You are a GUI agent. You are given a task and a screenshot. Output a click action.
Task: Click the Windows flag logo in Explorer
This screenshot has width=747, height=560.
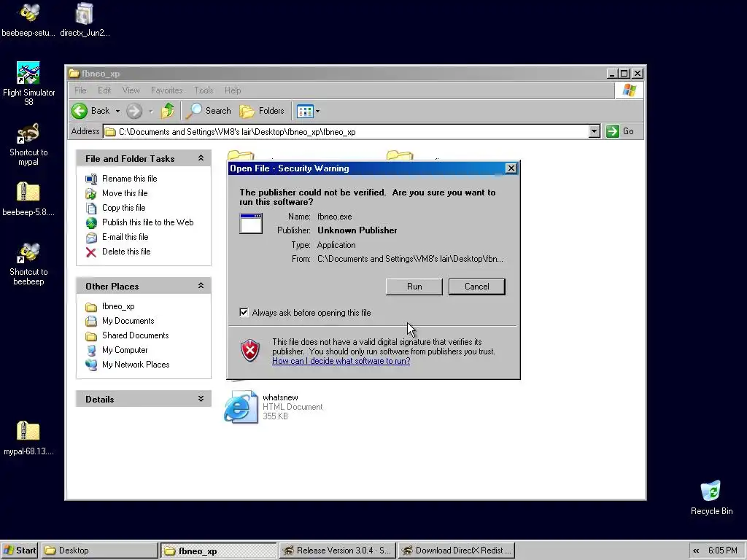(629, 90)
